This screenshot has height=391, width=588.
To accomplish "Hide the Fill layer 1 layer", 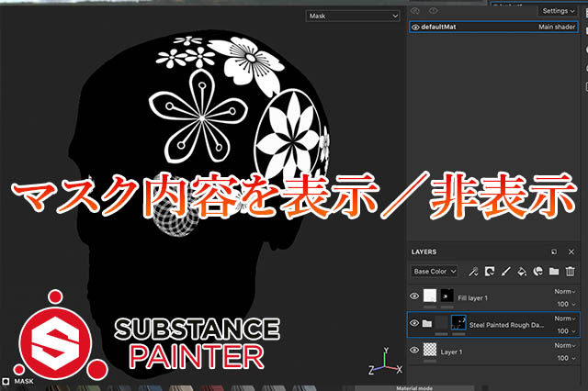I will pyautogui.click(x=414, y=296).
